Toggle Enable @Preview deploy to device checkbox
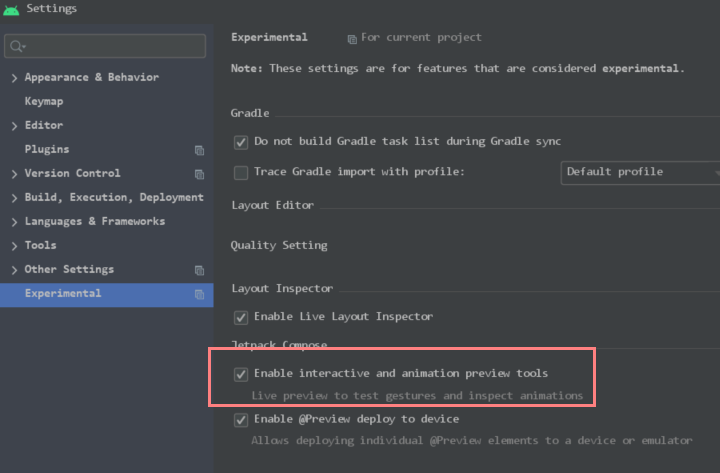720x473 pixels. [241, 420]
